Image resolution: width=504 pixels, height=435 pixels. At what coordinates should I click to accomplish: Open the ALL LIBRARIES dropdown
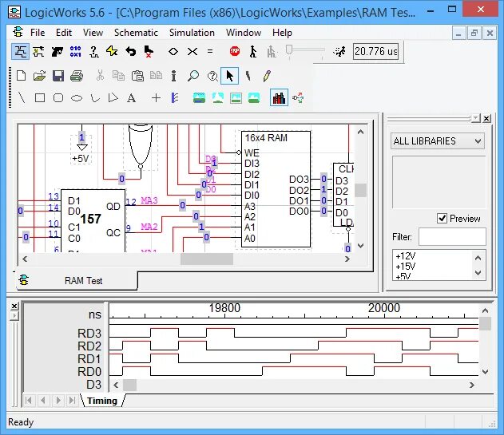click(x=437, y=141)
